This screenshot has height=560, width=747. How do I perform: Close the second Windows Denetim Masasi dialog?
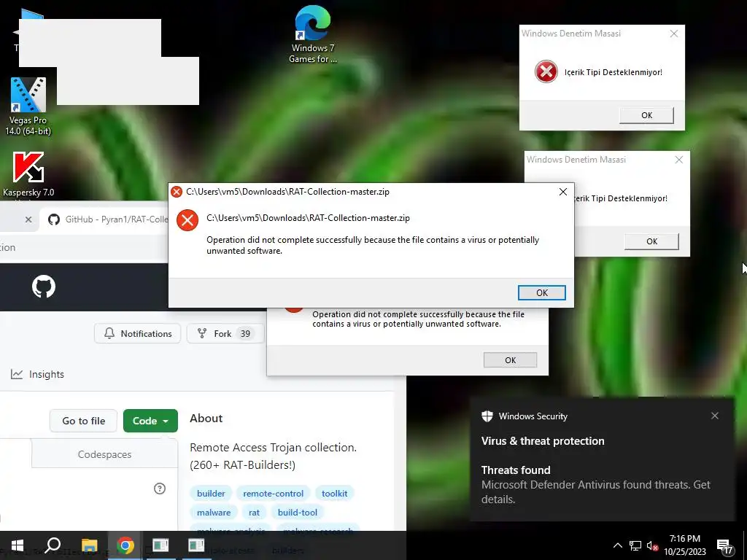[679, 160]
